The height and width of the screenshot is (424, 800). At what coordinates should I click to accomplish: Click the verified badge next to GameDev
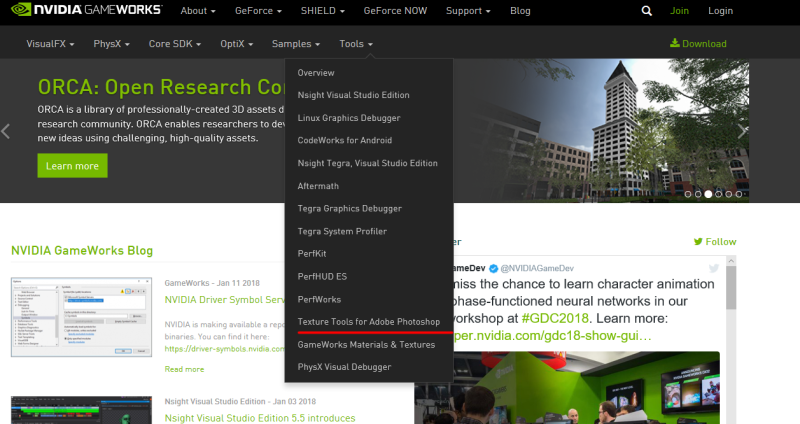tap(493, 268)
